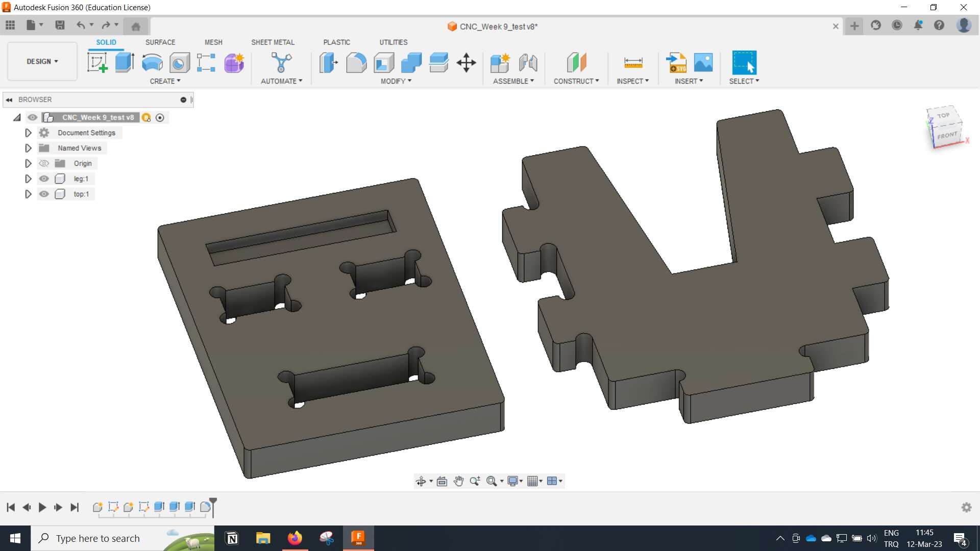Click the Combine tool icon
980x551 pixels.
411,63
